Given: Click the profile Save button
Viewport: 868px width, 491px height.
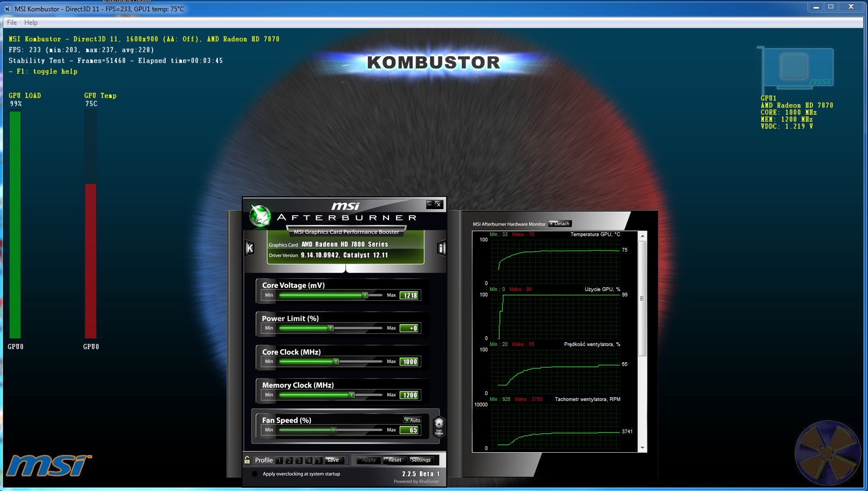Looking at the screenshot, I should tap(334, 460).
